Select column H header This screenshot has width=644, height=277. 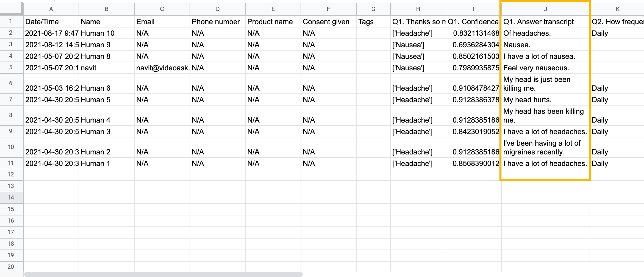(418, 9)
